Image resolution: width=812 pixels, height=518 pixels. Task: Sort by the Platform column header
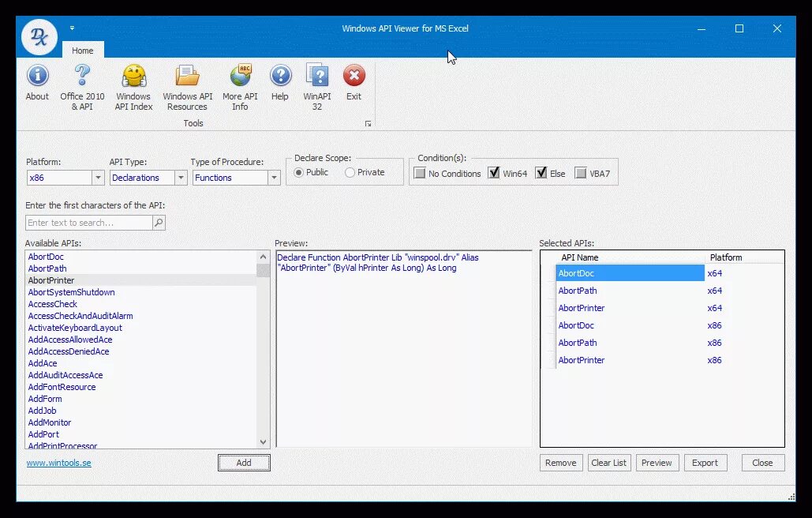click(745, 257)
